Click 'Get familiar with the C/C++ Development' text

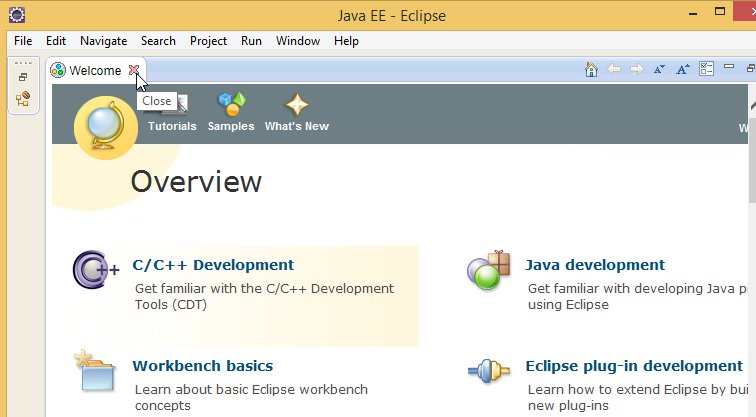click(264, 288)
